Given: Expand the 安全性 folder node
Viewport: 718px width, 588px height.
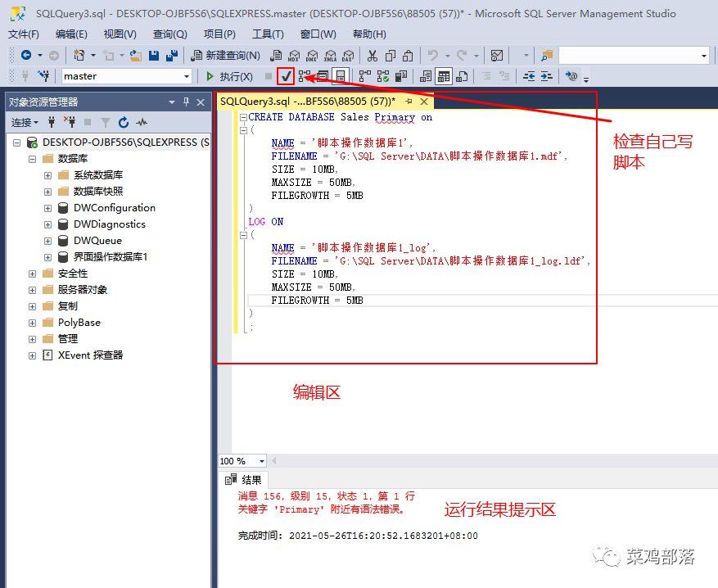Looking at the screenshot, I should pos(32,274).
